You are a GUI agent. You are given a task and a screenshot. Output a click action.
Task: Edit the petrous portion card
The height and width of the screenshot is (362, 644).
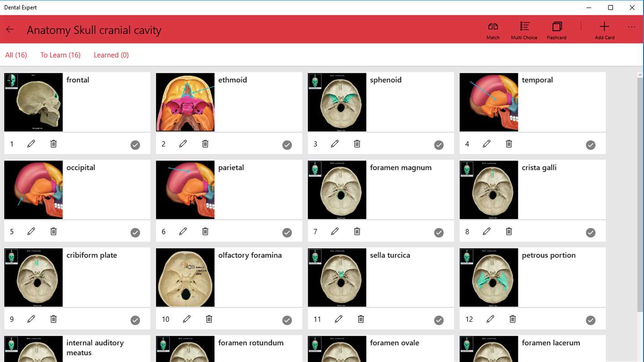(x=491, y=319)
